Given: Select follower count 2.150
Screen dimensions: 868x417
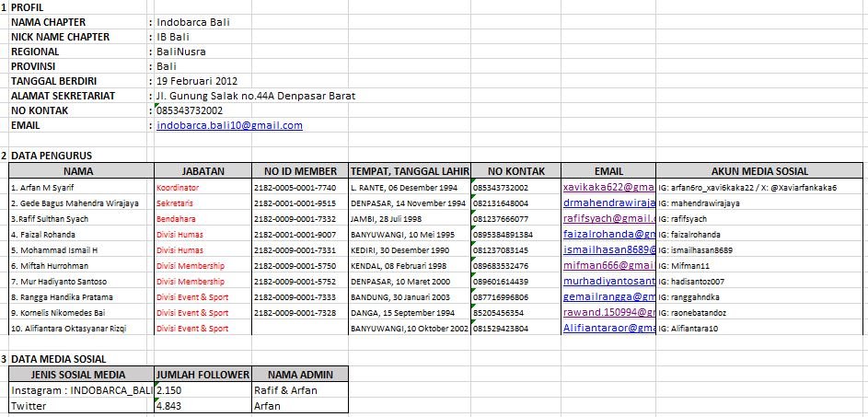Looking at the screenshot, I should (x=203, y=390).
